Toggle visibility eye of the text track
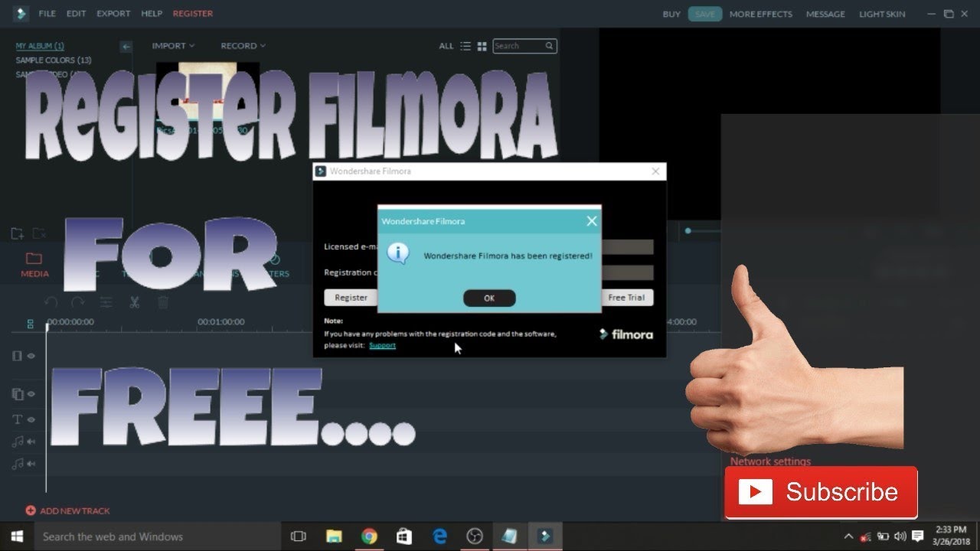 (x=31, y=419)
